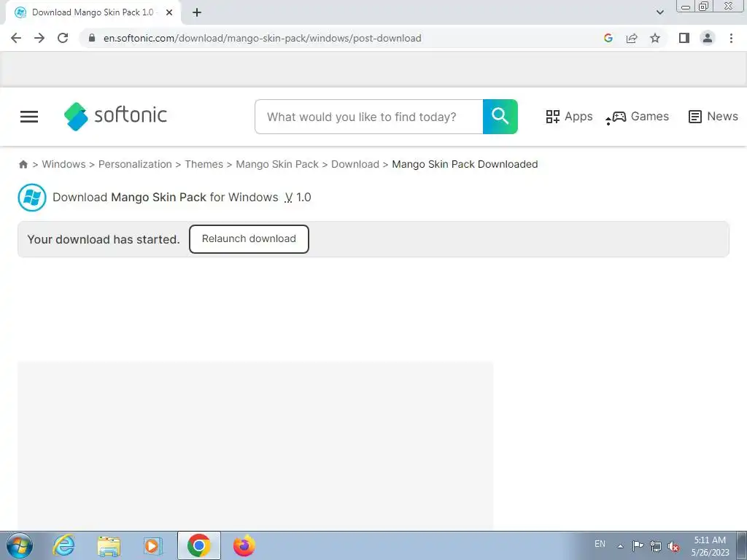This screenshot has height=560, width=747.
Task: Open Mango Skin Pack breadcrumb link
Action: (x=276, y=164)
